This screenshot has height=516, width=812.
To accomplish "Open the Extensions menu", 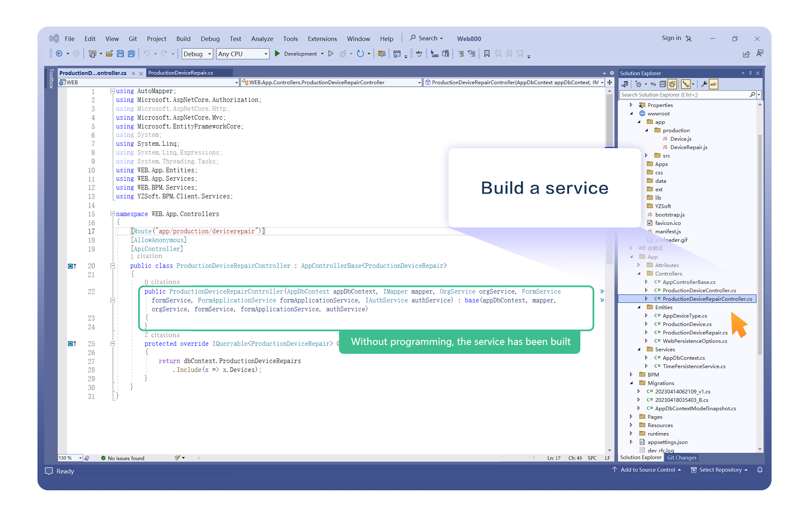I will point(322,39).
